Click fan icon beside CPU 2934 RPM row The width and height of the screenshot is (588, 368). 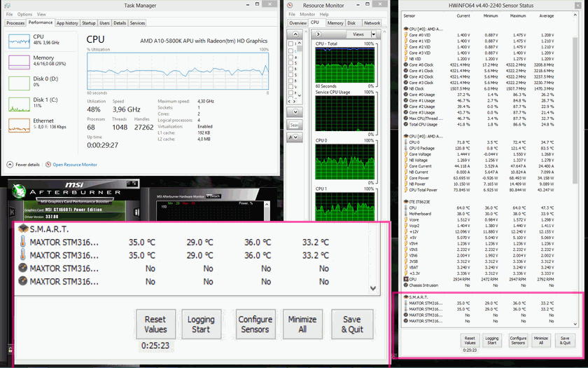(406, 279)
